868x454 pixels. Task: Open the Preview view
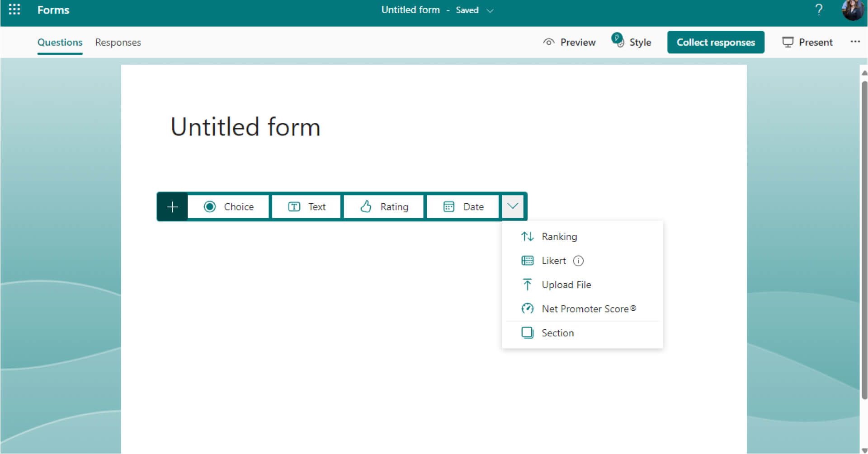pyautogui.click(x=569, y=42)
